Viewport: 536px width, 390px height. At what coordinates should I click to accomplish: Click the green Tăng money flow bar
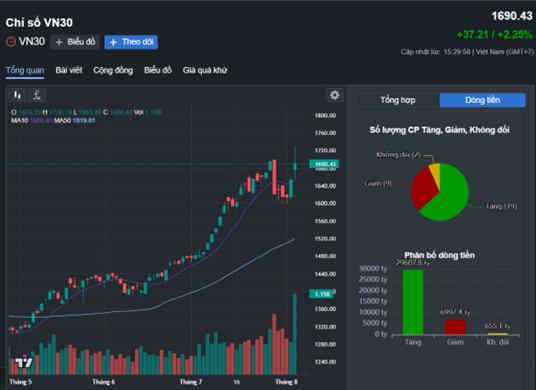tap(413, 302)
